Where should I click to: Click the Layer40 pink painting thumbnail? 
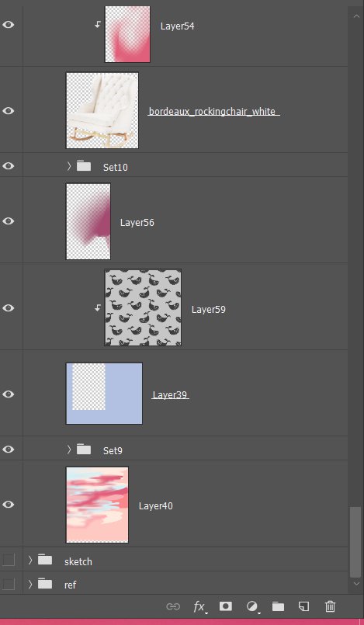(97, 505)
